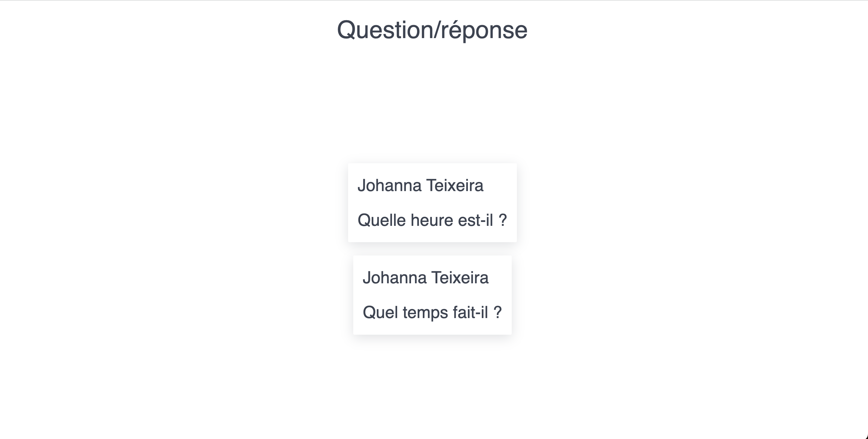868x439 pixels.
Task: Select Johanna Teixeira above "Quelle heure est-il ?"
Action: [420, 186]
